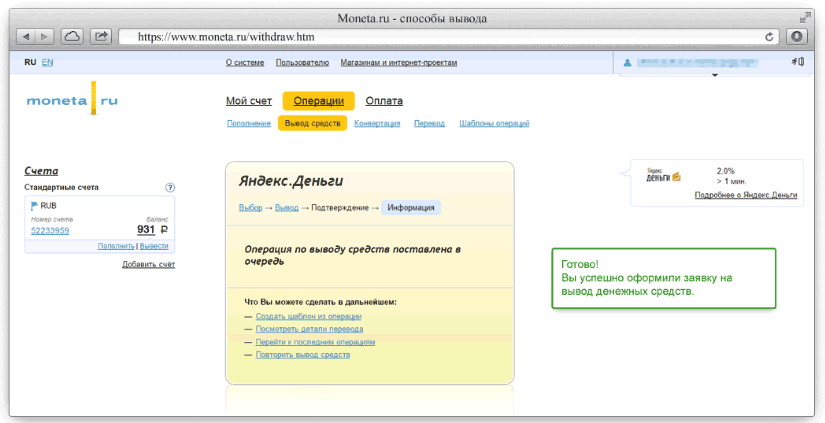Select RU language option
The height and width of the screenshot is (423, 825).
(30, 62)
